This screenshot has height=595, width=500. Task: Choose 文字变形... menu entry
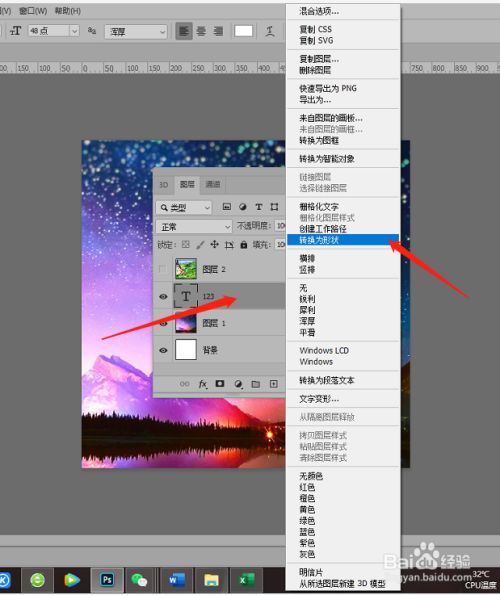click(x=319, y=399)
